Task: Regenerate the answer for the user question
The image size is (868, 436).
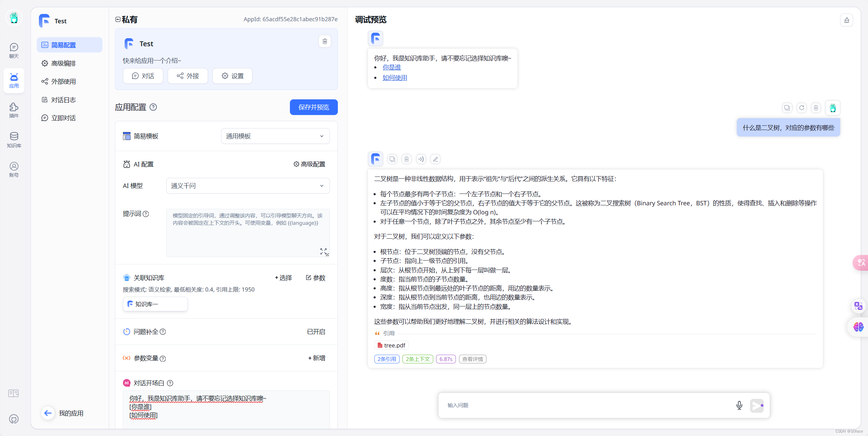Action: (x=802, y=108)
